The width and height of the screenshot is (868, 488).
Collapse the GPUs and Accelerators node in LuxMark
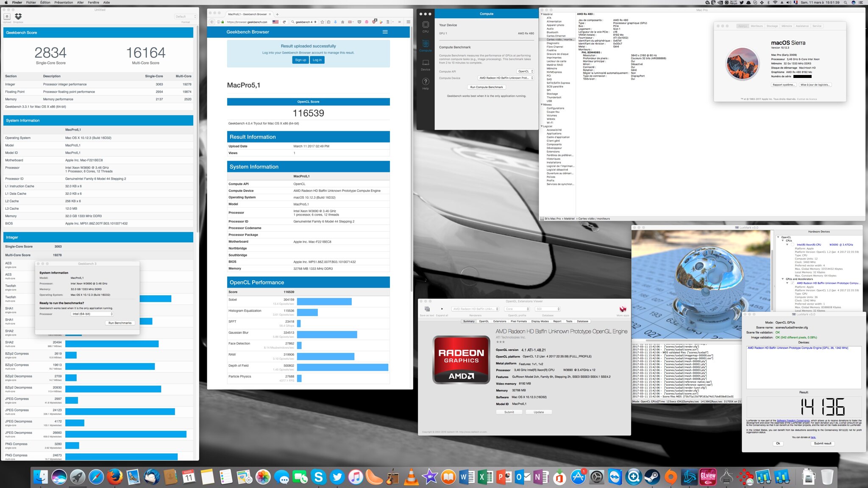tap(783, 279)
